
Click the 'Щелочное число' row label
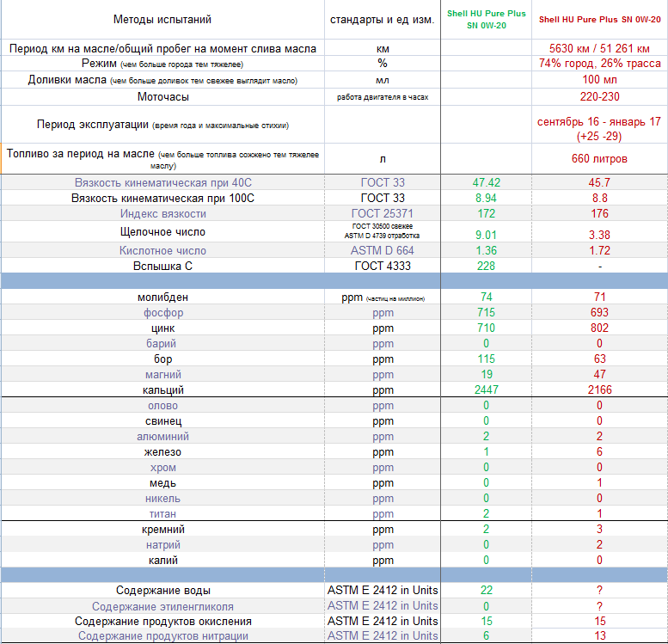(x=162, y=232)
